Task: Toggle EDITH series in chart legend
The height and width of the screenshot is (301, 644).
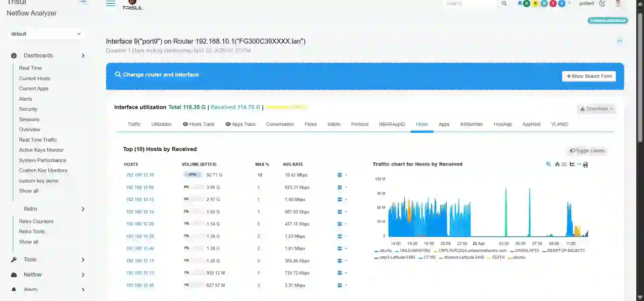Action: (496, 257)
